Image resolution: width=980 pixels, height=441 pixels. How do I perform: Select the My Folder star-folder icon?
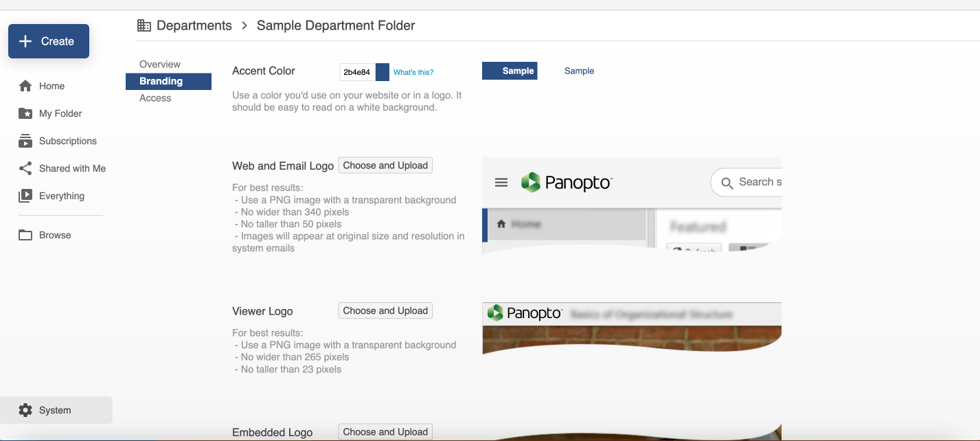[25, 113]
